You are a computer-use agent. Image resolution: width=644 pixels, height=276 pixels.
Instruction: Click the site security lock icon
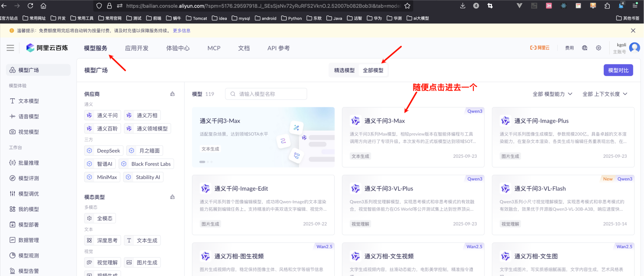[x=110, y=6]
